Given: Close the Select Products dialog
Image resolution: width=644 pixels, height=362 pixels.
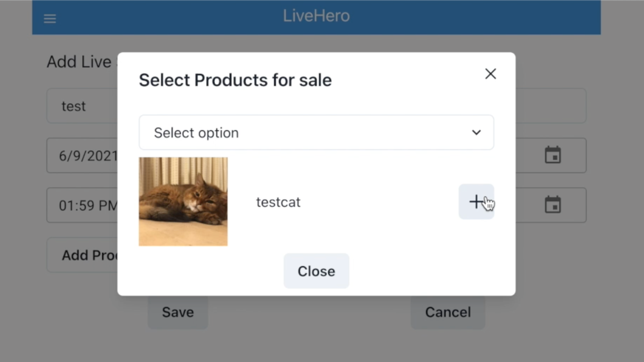Looking at the screenshot, I should [316, 271].
